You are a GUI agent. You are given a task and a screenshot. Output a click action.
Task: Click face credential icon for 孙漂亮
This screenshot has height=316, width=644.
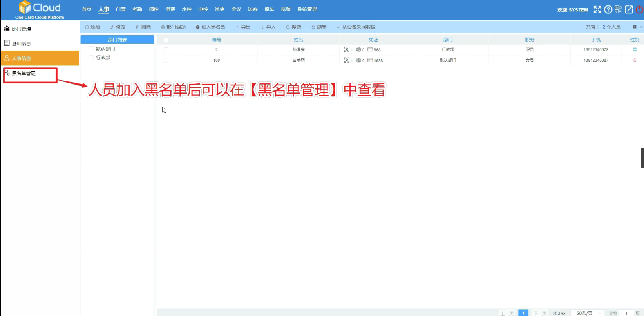[x=347, y=50]
